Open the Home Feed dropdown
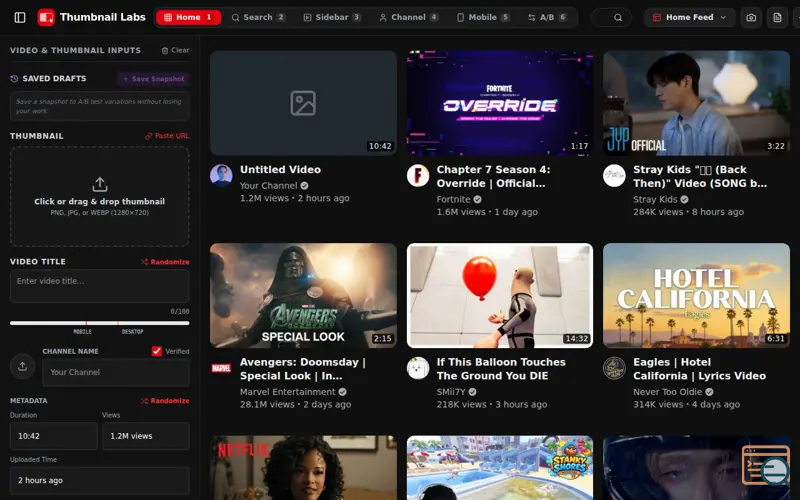The image size is (800, 500). click(689, 17)
